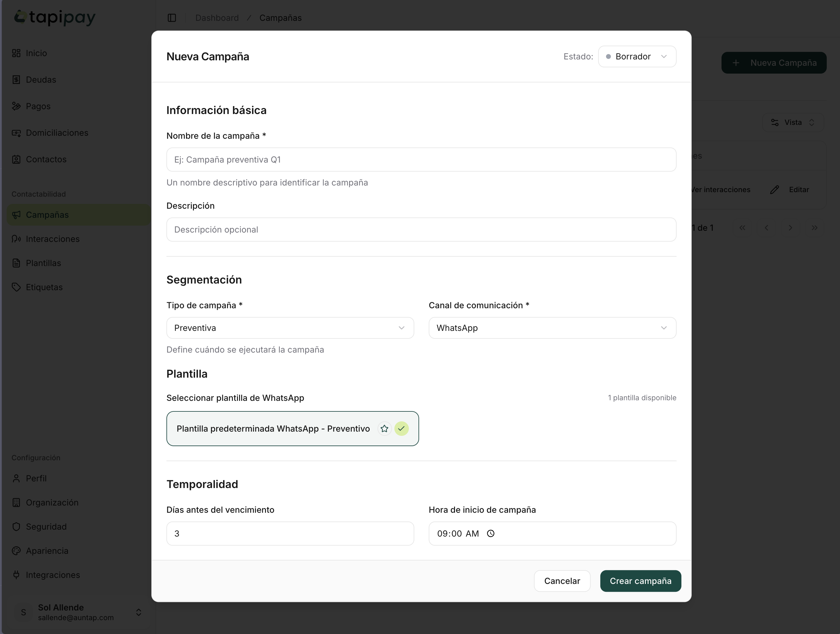Expand the Sol Allende account switcher
Image resolution: width=840 pixels, height=634 pixels.
pos(139,612)
